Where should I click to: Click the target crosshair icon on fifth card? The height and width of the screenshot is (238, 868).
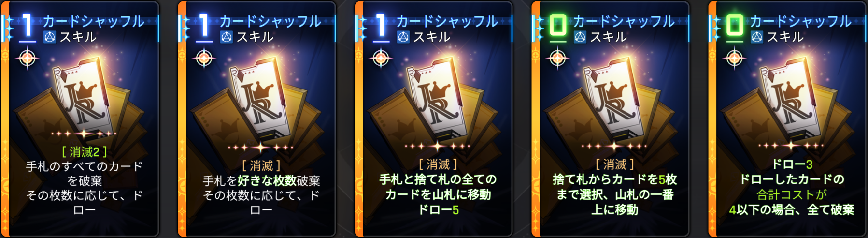[734, 59]
